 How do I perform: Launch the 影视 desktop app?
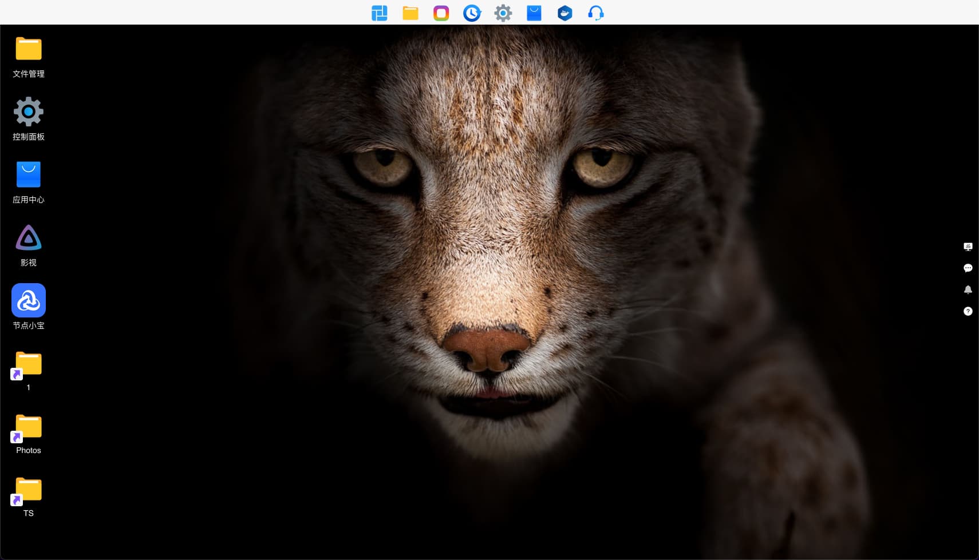coord(29,245)
